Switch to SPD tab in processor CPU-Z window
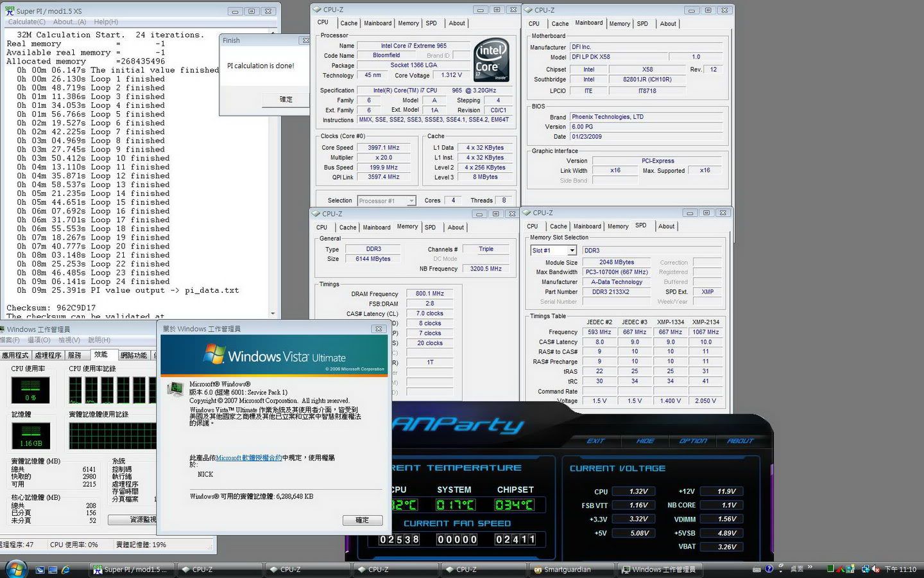This screenshot has width=924, height=578. point(431,23)
